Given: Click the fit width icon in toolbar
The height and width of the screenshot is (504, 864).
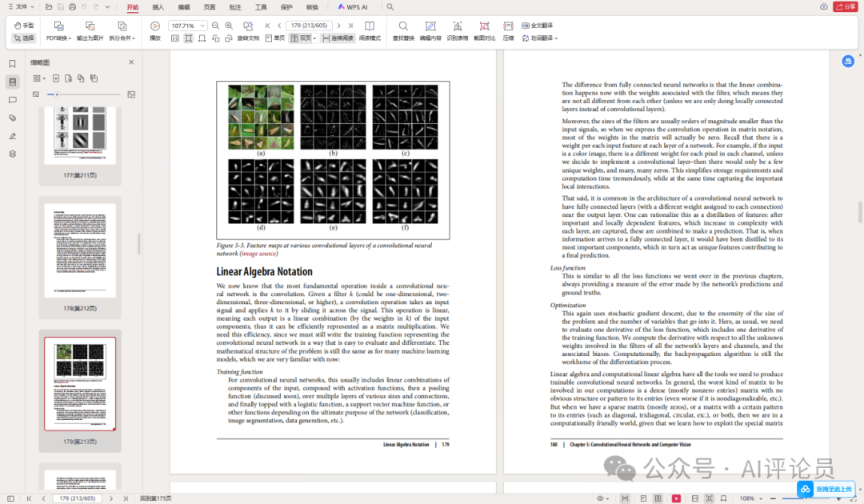Looking at the screenshot, I should click(202, 38).
